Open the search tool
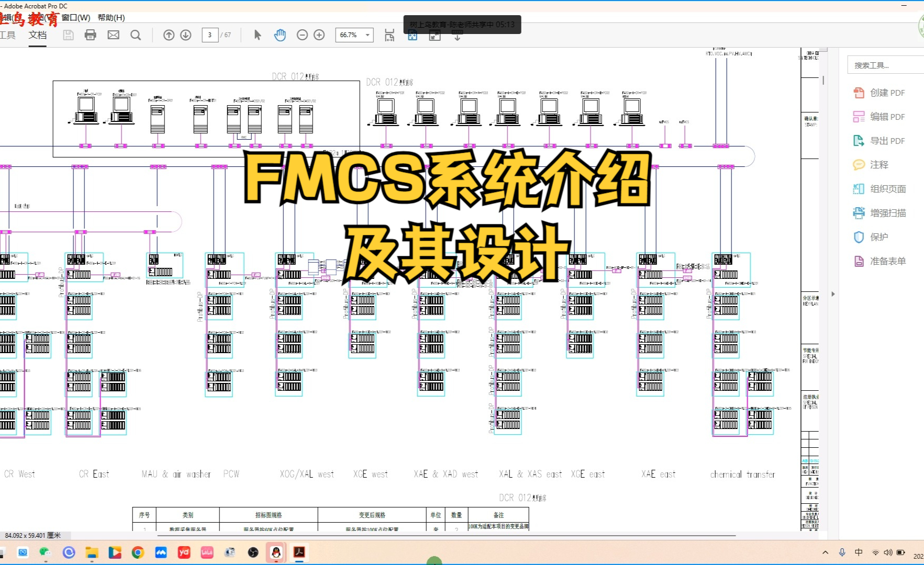 coord(136,35)
